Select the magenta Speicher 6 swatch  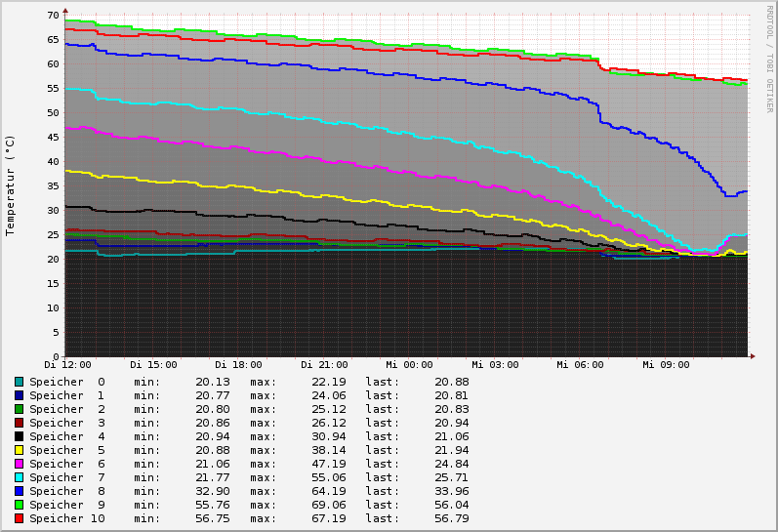pyautogui.click(x=19, y=464)
